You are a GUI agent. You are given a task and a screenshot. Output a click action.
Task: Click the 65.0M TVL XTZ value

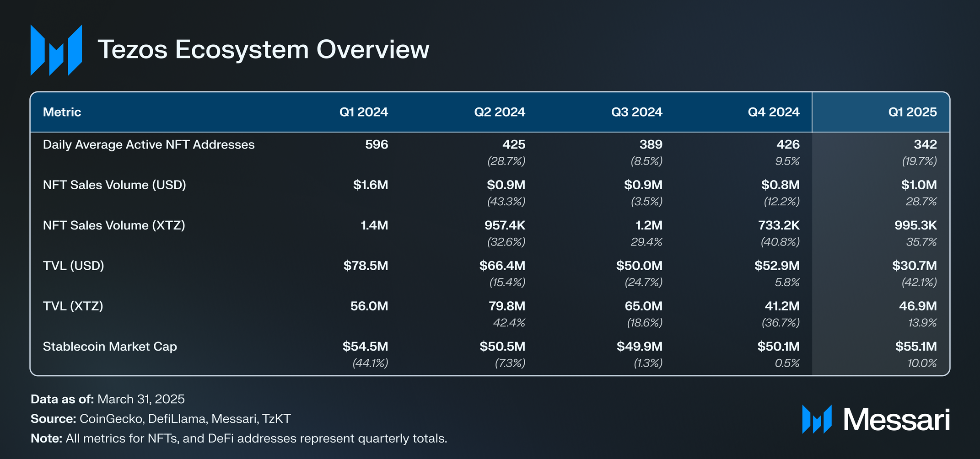644,306
